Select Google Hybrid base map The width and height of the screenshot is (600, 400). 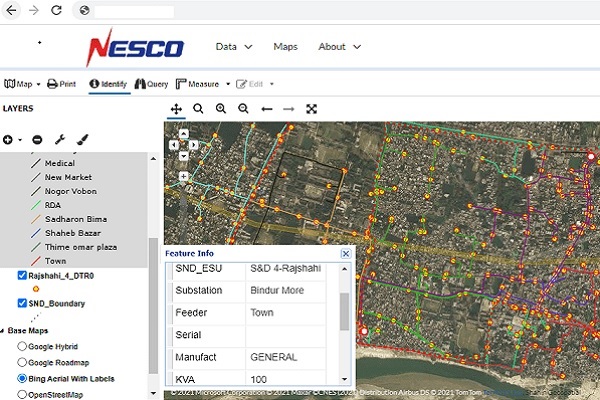coord(22,346)
